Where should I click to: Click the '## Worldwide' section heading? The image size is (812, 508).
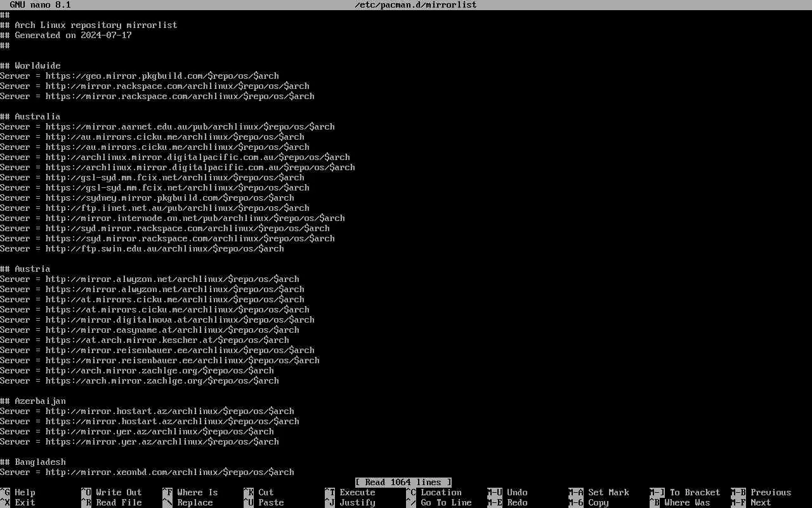30,65
